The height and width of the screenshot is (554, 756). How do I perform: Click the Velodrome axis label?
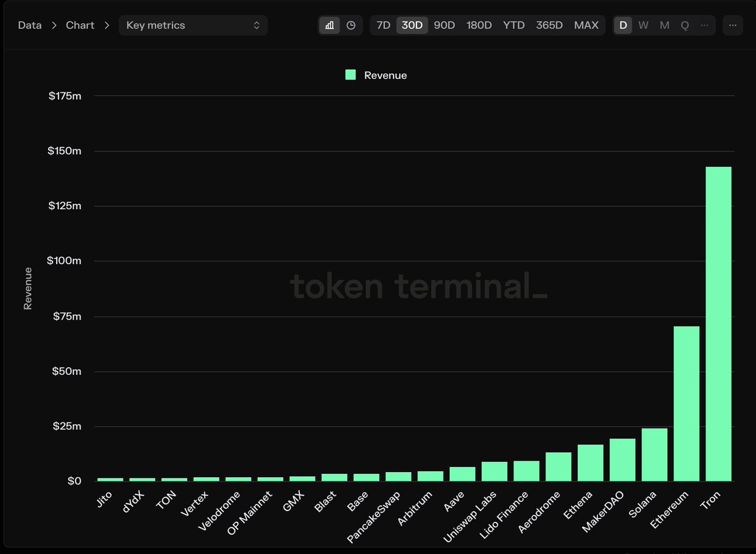221,511
